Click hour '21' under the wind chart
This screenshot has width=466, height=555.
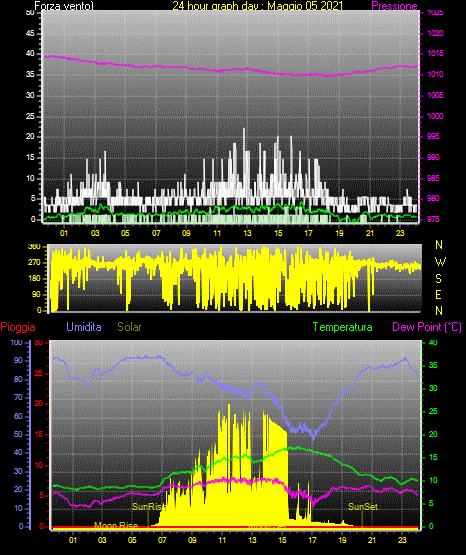[370, 233]
